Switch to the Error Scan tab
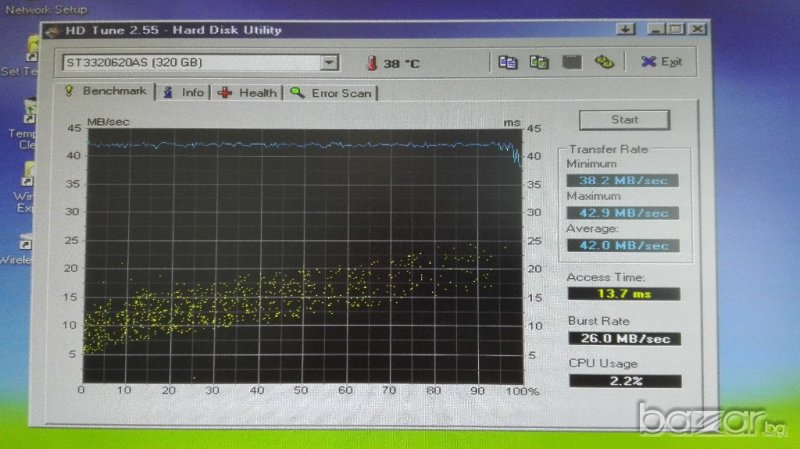This screenshot has height=449, width=800. point(332,93)
